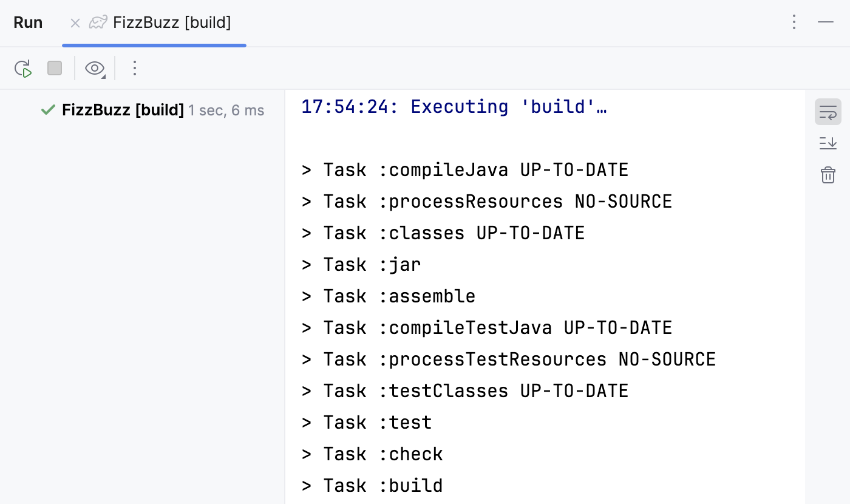This screenshot has width=850, height=504.
Task: Click the green success checkmark icon
Action: point(48,110)
